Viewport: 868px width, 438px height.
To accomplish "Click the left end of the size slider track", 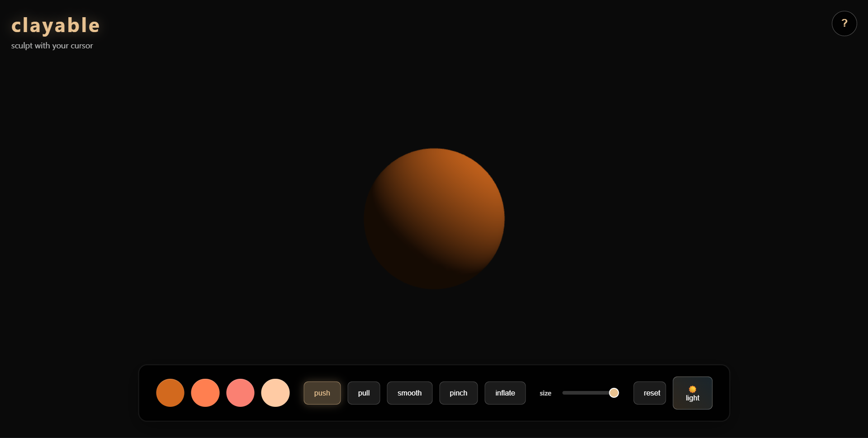I will click(x=565, y=393).
